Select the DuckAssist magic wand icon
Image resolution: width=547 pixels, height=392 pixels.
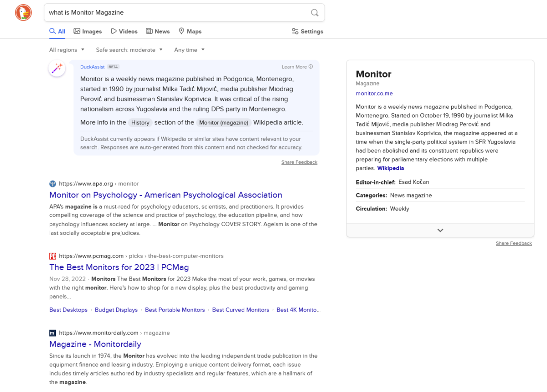(57, 68)
